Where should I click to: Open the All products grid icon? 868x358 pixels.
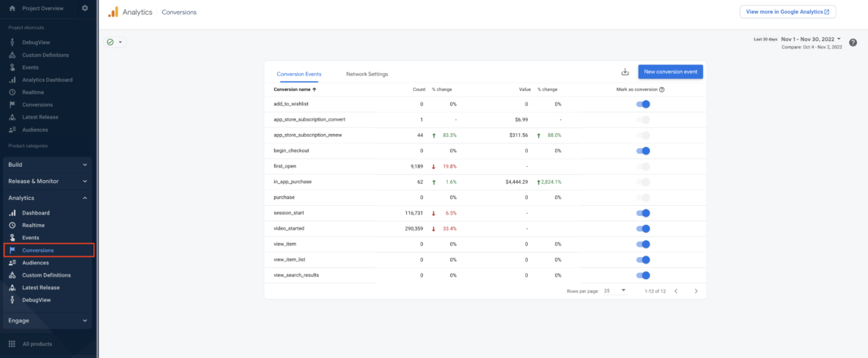coord(12,343)
